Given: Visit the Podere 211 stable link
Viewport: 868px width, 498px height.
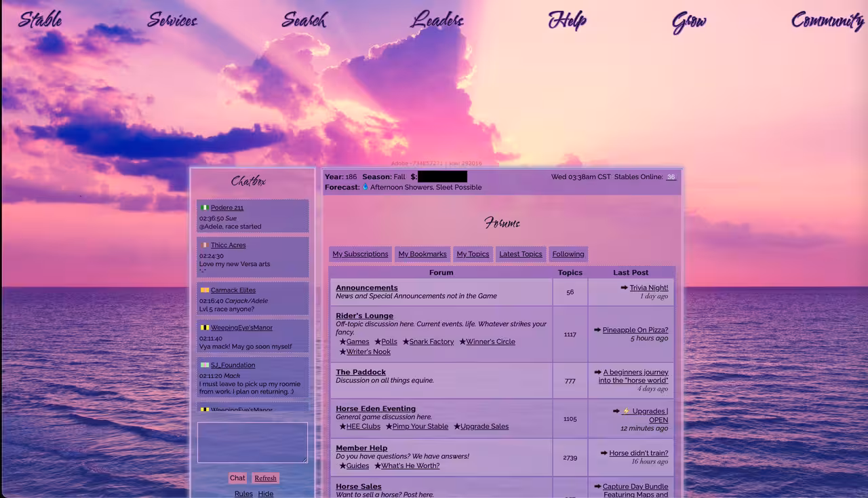Looking at the screenshot, I should click(227, 208).
